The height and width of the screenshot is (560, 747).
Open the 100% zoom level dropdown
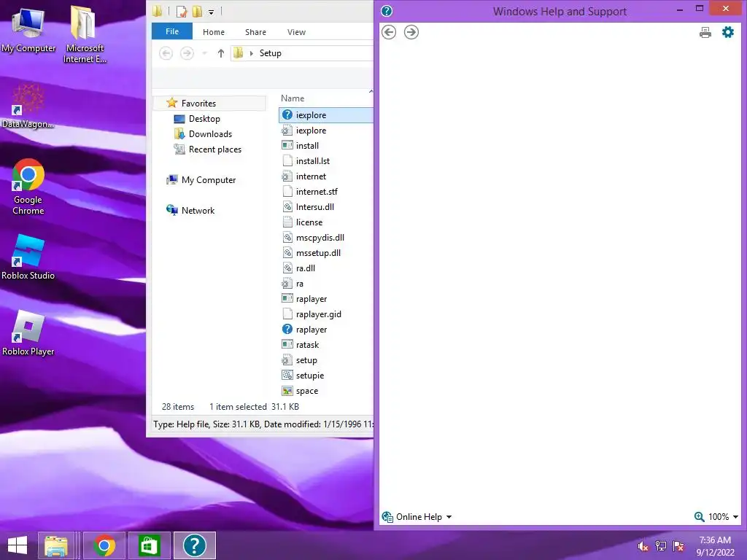[x=716, y=517]
